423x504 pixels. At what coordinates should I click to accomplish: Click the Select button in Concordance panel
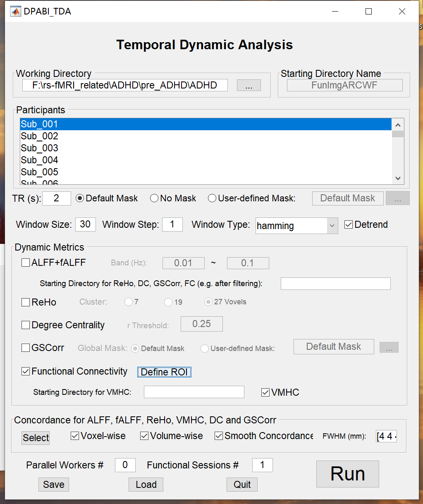point(36,438)
